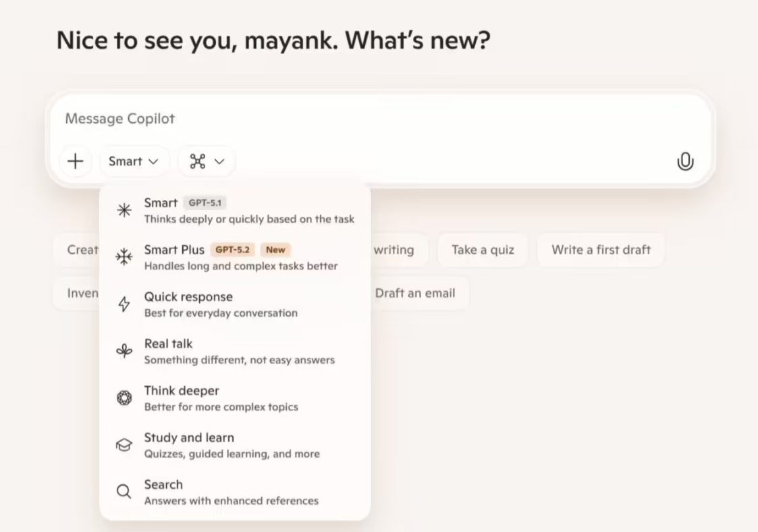Click Write a first draft chip

click(601, 250)
